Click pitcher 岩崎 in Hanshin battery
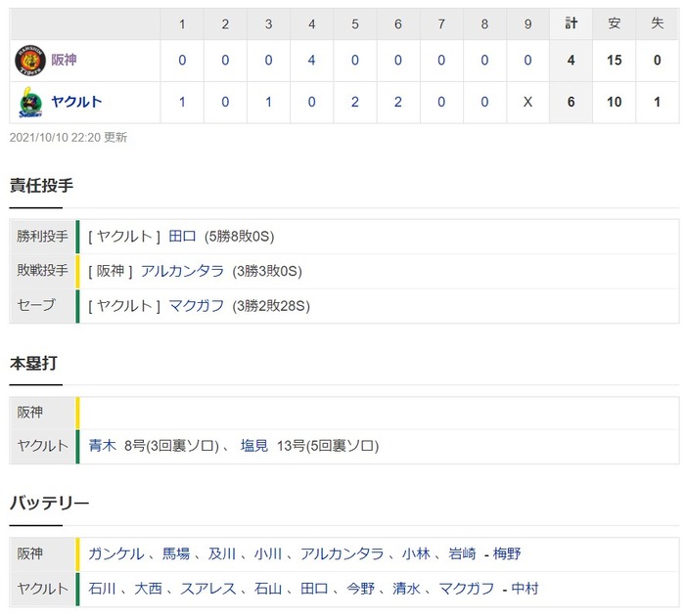Screen dimensions: 685x616 (462, 553)
